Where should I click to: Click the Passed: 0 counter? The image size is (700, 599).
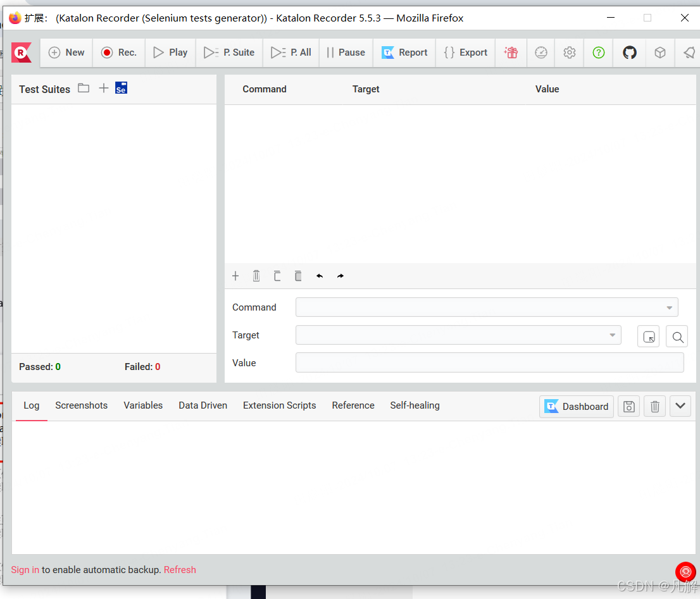click(40, 367)
